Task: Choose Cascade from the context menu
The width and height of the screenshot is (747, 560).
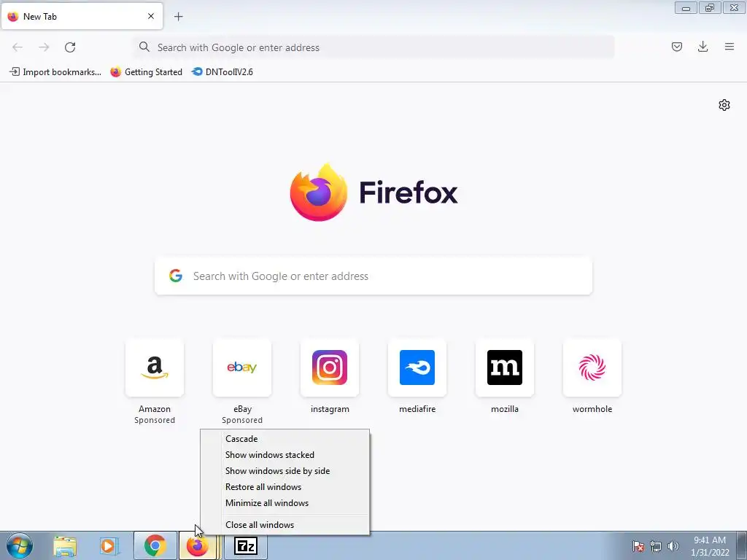Action: 285,438
